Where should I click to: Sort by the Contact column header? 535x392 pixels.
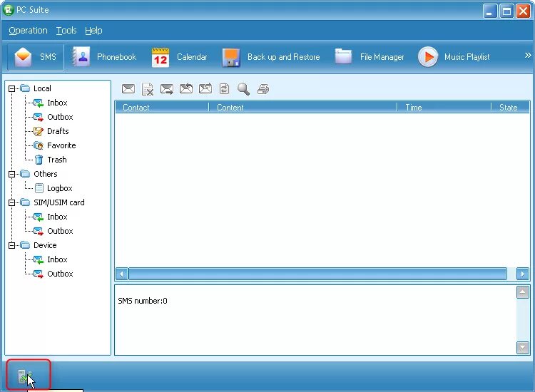click(x=162, y=108)
